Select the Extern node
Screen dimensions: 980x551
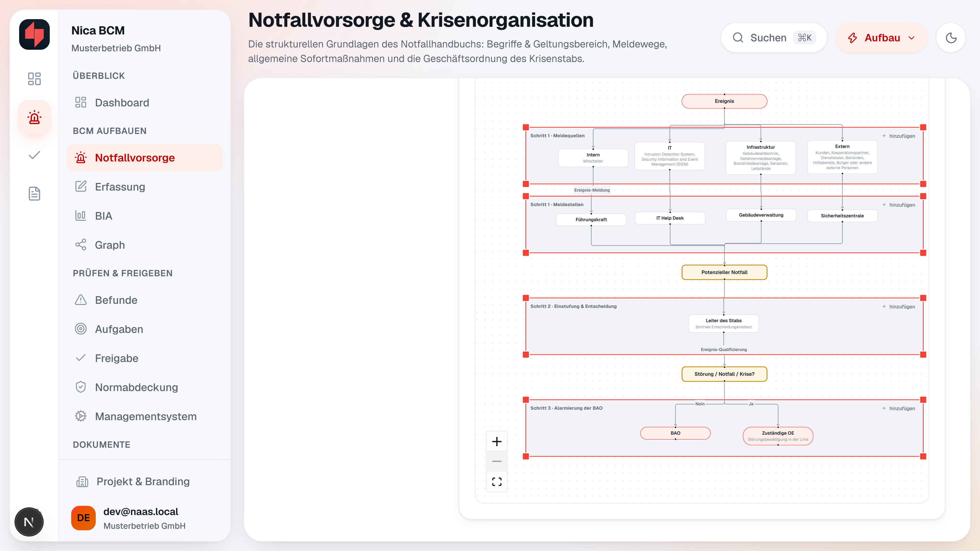(x=842, y=157)
